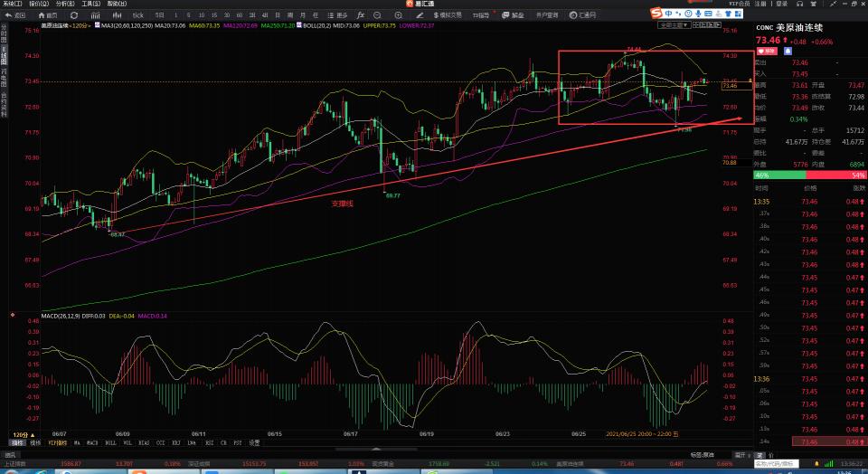Toggle Sogou punctuation mode button
This screenshot has height=474, width=868.
click(x=678, y=13)
